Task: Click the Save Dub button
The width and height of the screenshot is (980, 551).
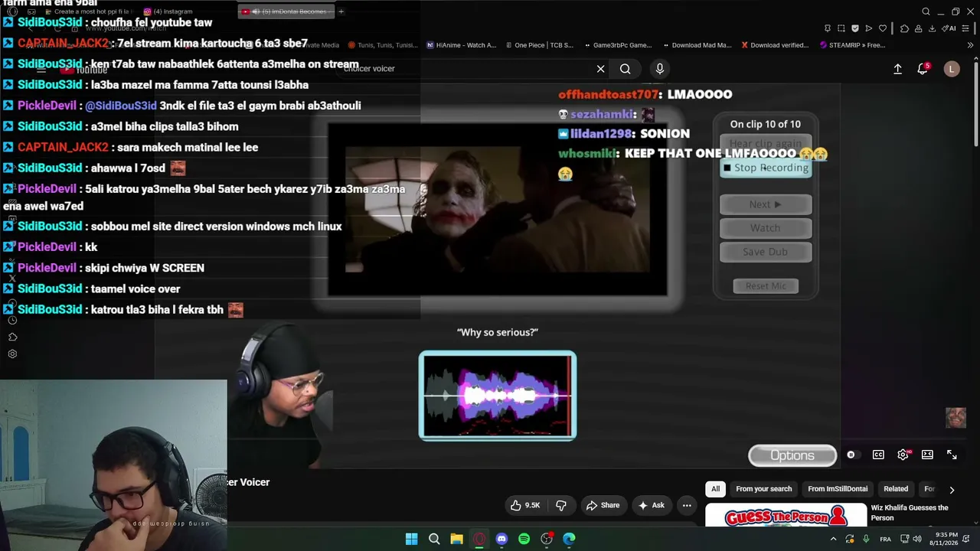Action: 766,252
